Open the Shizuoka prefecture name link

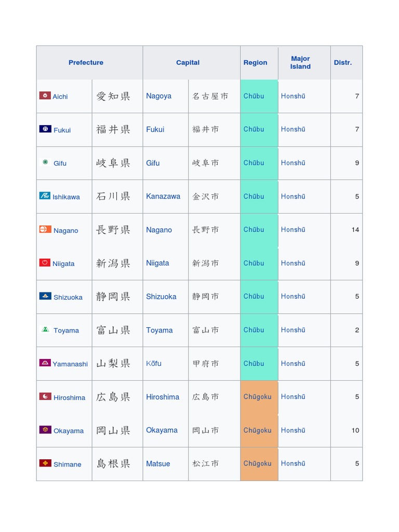click(x=68, y=297)
